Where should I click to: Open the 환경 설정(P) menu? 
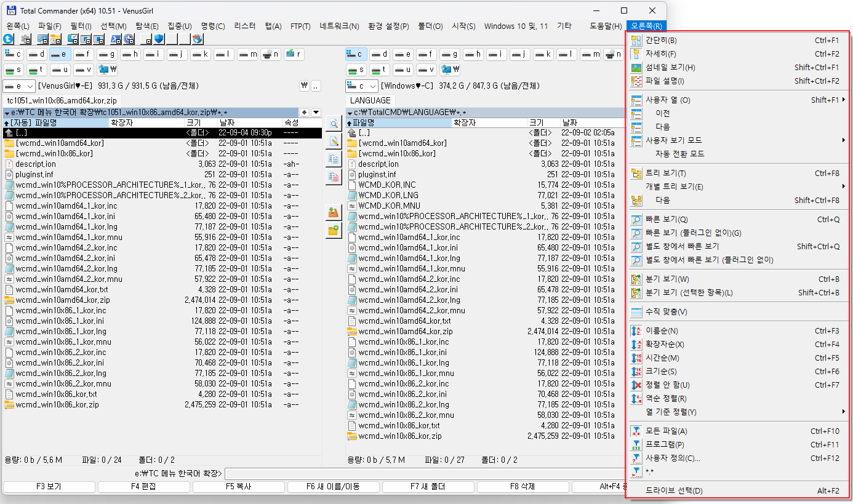coord(388,26)
